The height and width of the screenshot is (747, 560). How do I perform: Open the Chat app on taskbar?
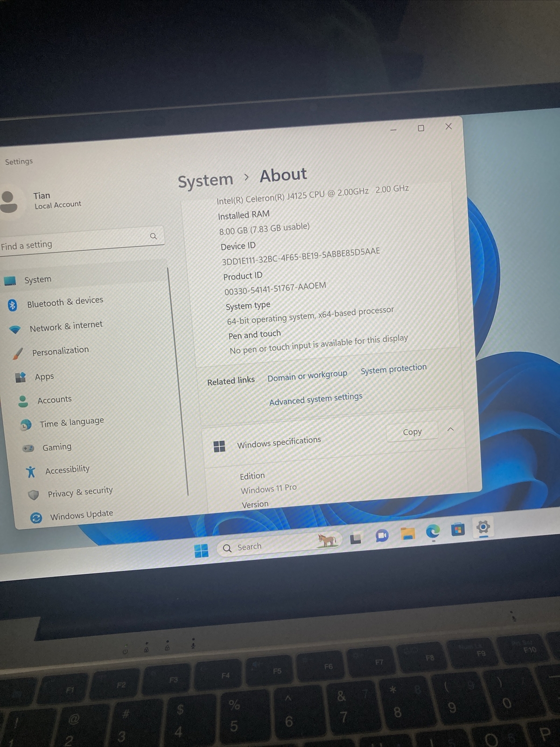pos(382,536)
